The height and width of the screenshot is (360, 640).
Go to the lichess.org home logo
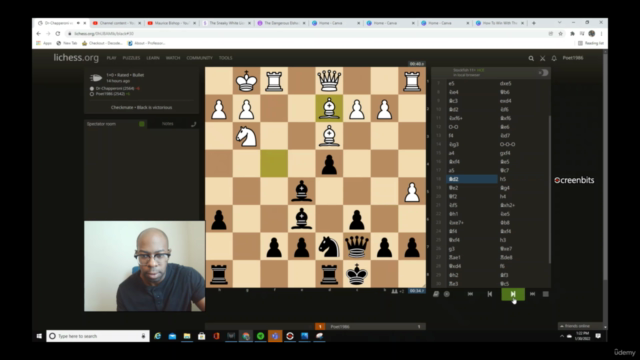tap(76, 58)
